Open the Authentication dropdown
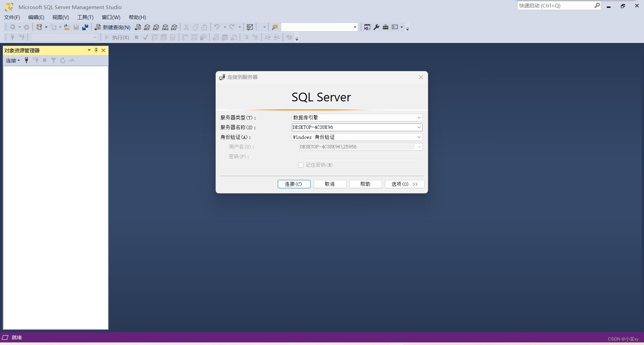The height and width of the screenshot is (345, 644). tap(419, 137)
